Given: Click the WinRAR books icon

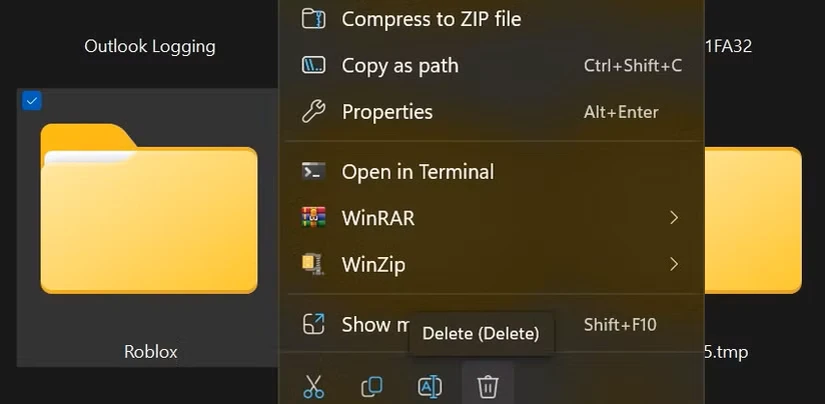Looking at the screenshot, I should 314,217.
